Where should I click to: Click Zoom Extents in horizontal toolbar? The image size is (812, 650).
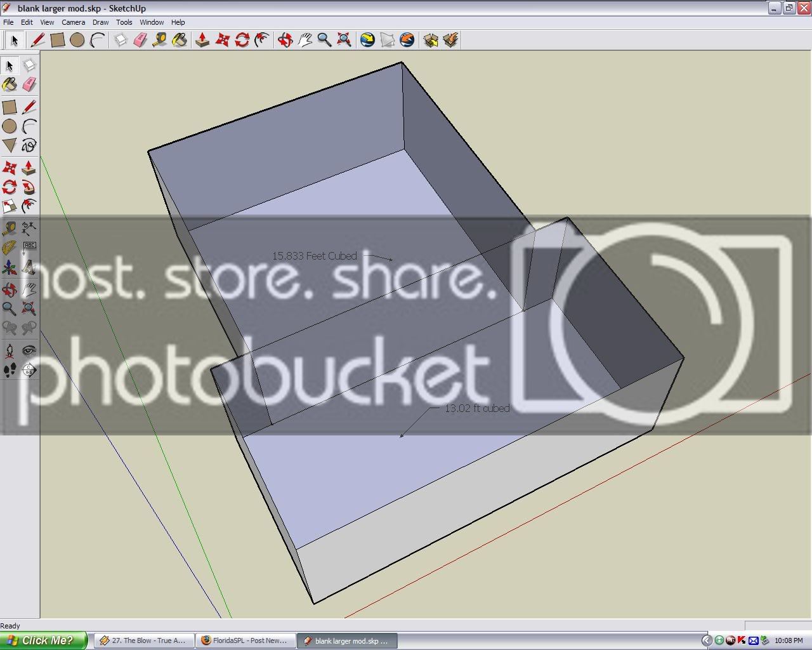(344, 41)
